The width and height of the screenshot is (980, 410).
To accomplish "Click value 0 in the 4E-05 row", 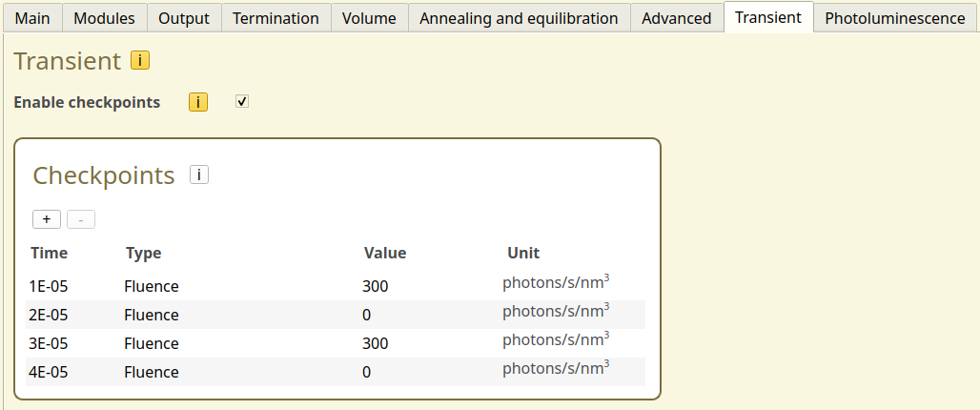I will pyautogui.click(x=367, y=372).
